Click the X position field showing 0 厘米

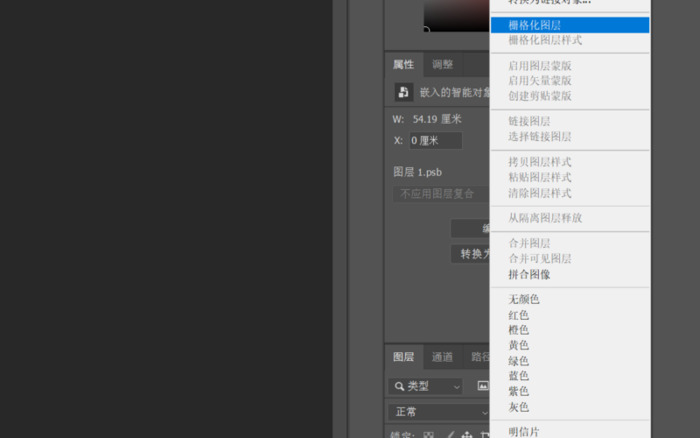[x=436, y=141]
